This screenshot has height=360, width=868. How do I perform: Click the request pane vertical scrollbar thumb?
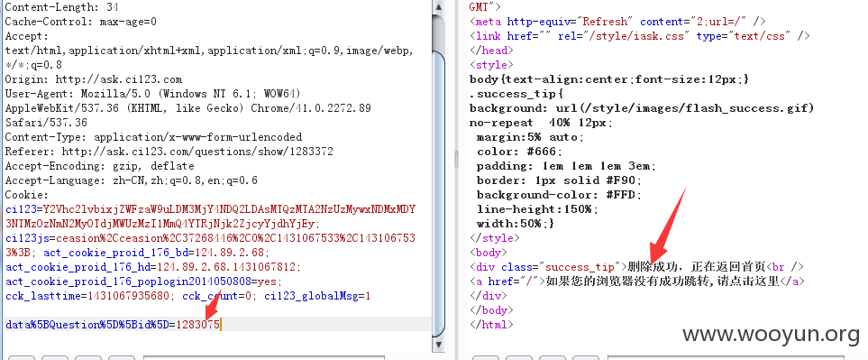(438, 194)
